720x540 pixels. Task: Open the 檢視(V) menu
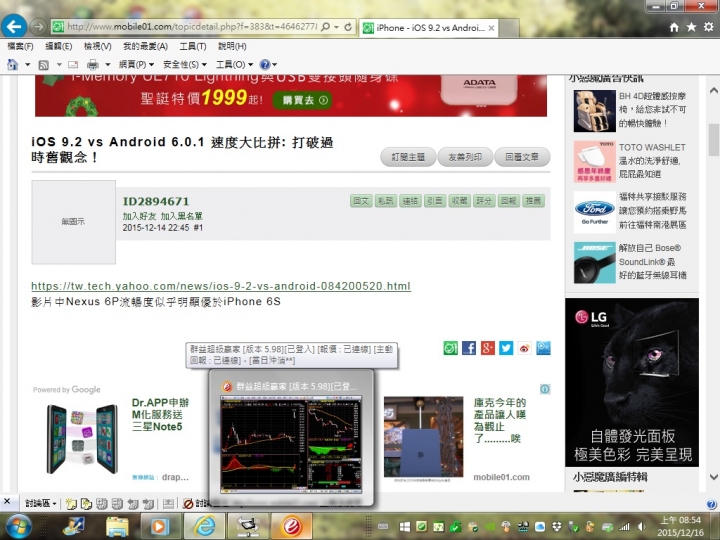97,46
